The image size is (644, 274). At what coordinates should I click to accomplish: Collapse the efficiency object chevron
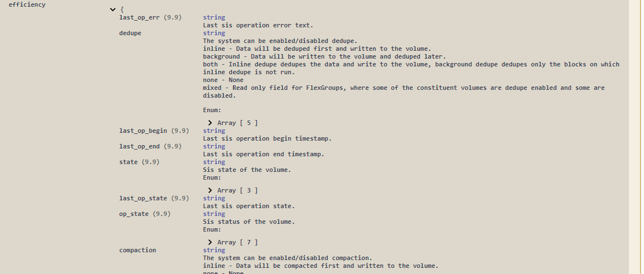tap(114, 10)
